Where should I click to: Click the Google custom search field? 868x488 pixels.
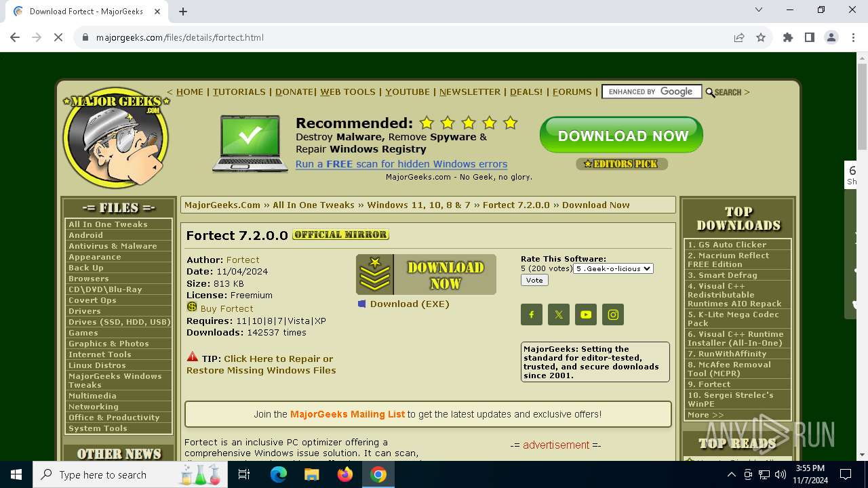[651, 91]
